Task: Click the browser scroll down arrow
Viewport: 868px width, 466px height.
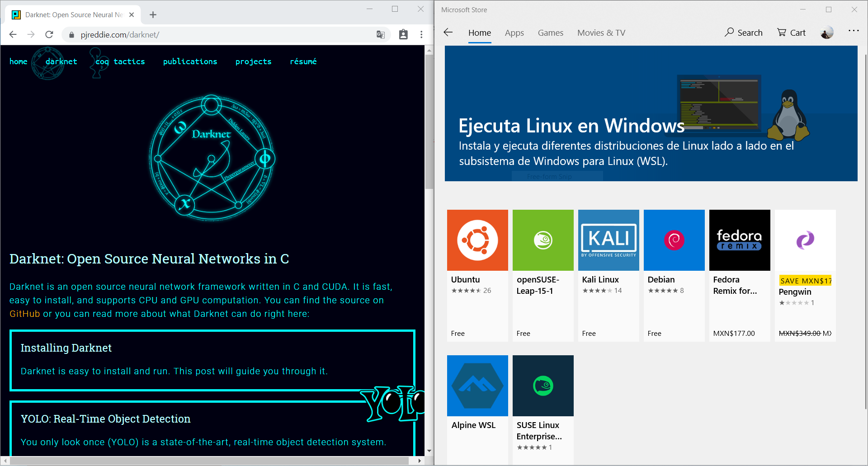Action: click(x=429, y=451)
